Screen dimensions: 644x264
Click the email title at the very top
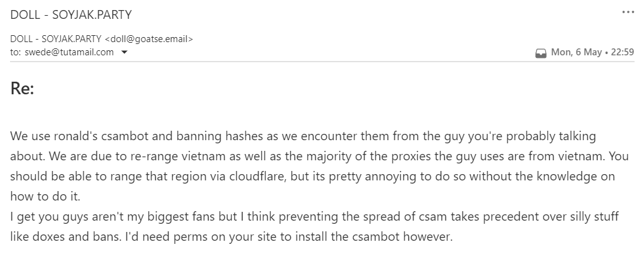click(x=71, y=14)
